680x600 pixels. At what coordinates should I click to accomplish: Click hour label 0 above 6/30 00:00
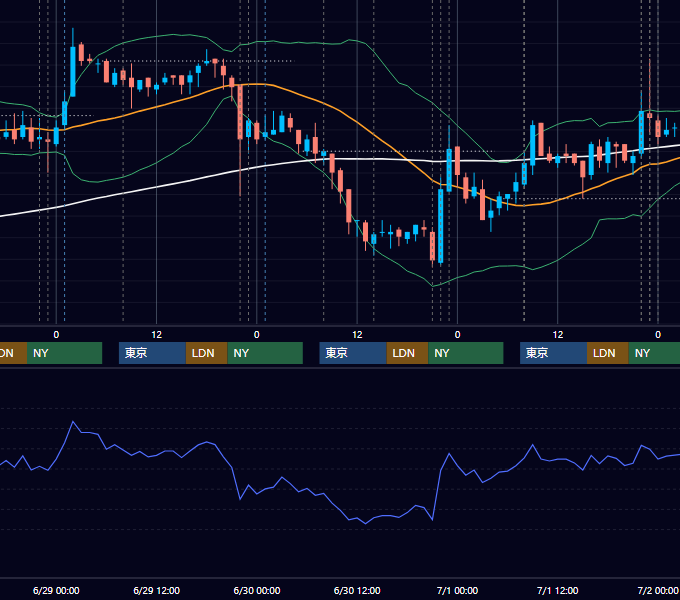pos(257,335)
